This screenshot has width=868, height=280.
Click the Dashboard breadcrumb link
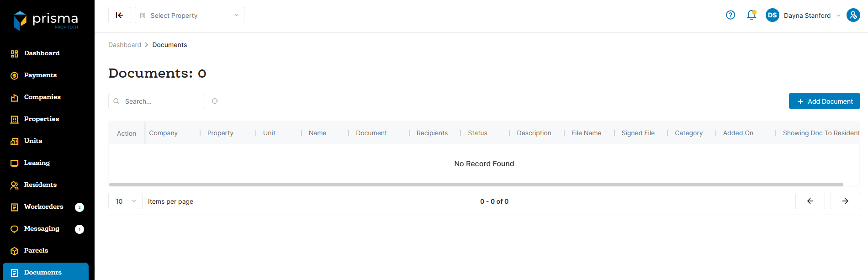(125, 45)
